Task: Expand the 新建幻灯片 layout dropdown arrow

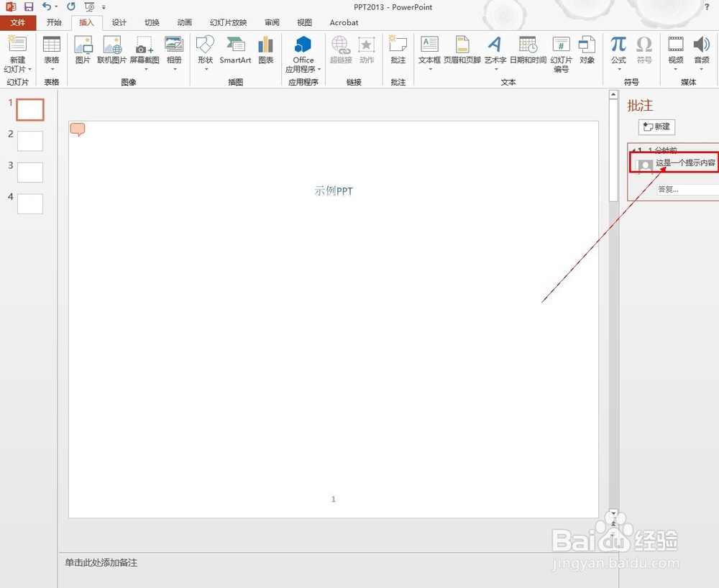Action: coord(29,69)
